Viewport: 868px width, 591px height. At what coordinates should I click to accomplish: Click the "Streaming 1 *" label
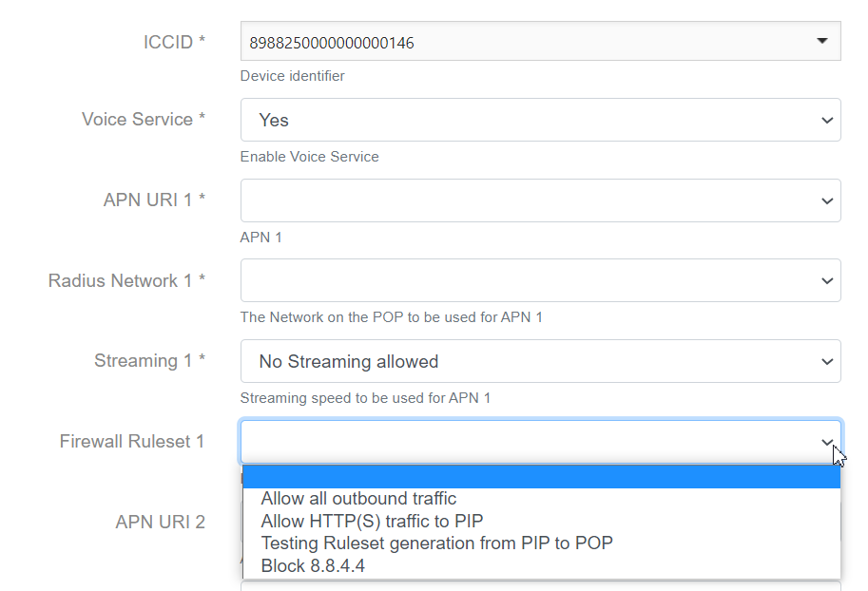149,361
